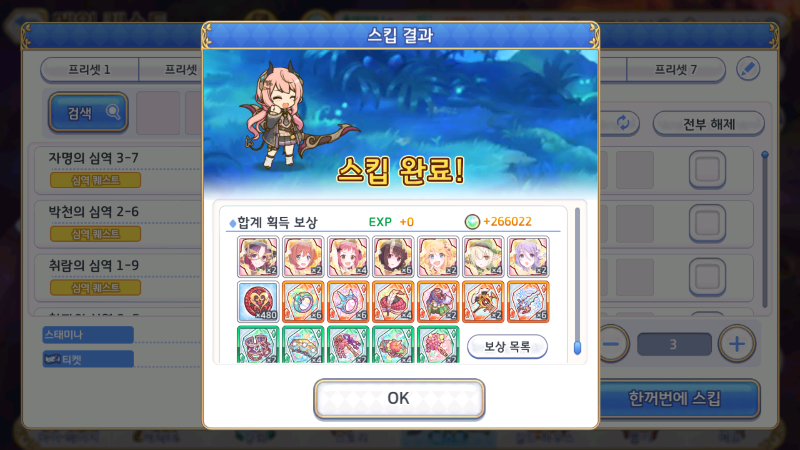This screenshot has width=800, height=450.
Task: Tap the blonde character shard ×2
Action: (x=438, y=256)
